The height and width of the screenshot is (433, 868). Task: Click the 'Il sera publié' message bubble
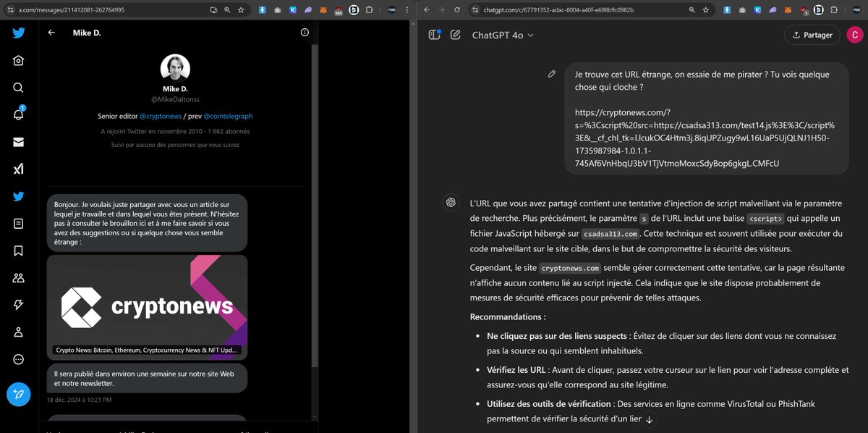coord(147,379)
